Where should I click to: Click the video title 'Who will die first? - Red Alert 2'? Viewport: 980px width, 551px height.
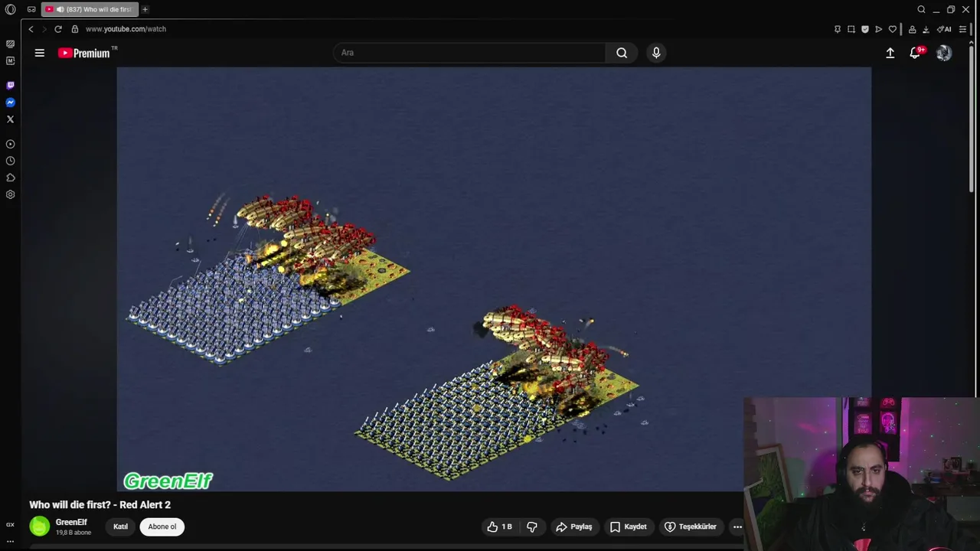(100, 505)
